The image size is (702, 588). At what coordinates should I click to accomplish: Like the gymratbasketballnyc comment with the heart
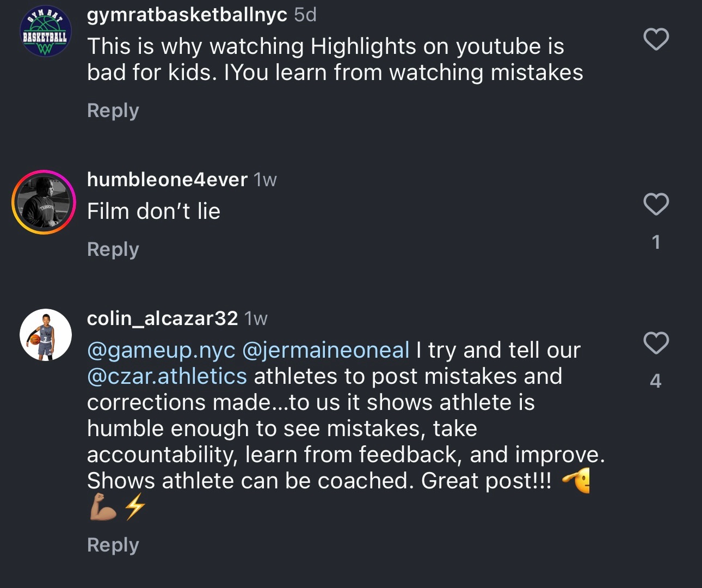tap(656, 39)
